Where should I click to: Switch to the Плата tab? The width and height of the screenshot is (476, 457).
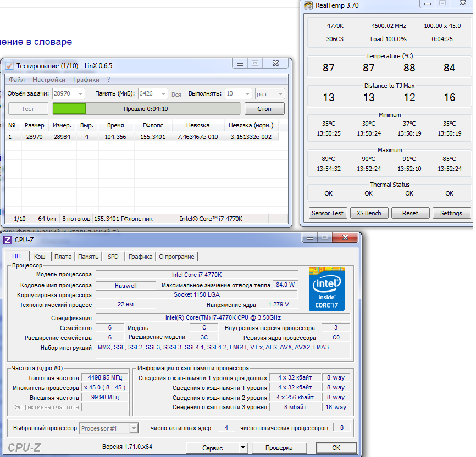pos(63,257)
